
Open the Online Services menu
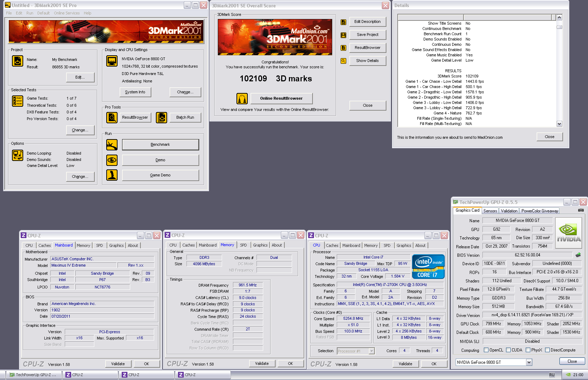tap(67, 13)
